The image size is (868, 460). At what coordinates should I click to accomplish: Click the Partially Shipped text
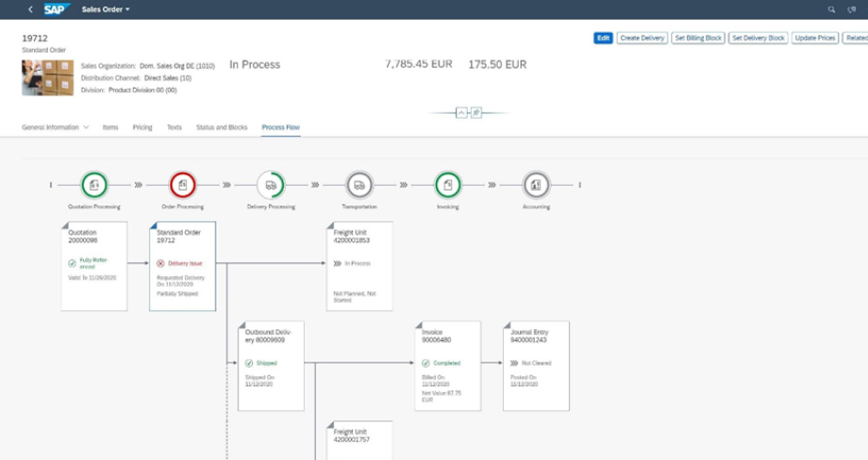pos(177,293)
